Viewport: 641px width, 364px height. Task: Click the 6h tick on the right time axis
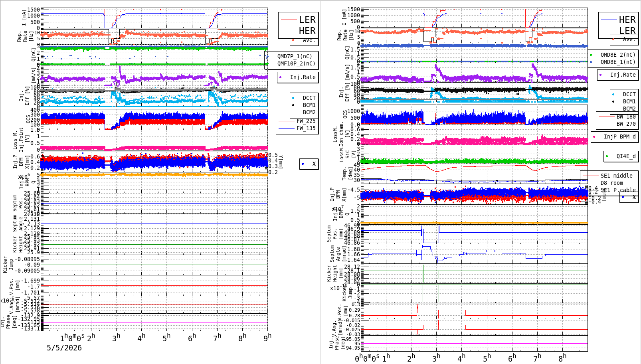pyautogui.click(x=512, y=358)
